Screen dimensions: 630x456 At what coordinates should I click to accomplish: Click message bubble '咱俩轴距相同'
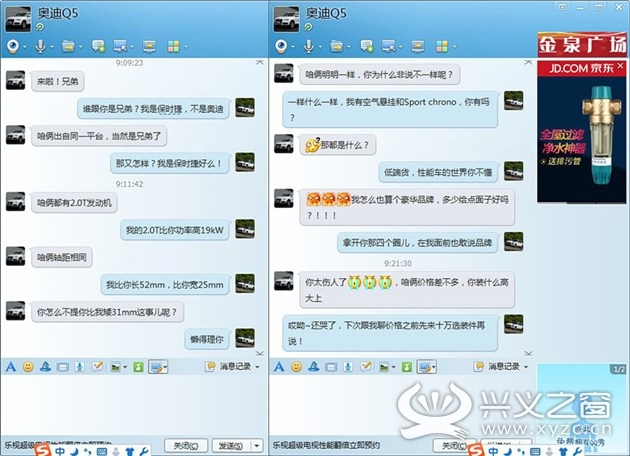(61, 257)
